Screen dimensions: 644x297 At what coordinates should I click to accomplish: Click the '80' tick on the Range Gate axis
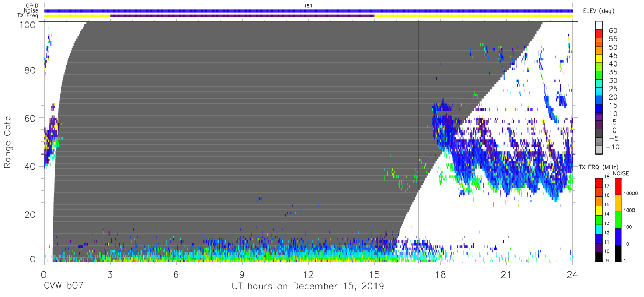[30, 71]
